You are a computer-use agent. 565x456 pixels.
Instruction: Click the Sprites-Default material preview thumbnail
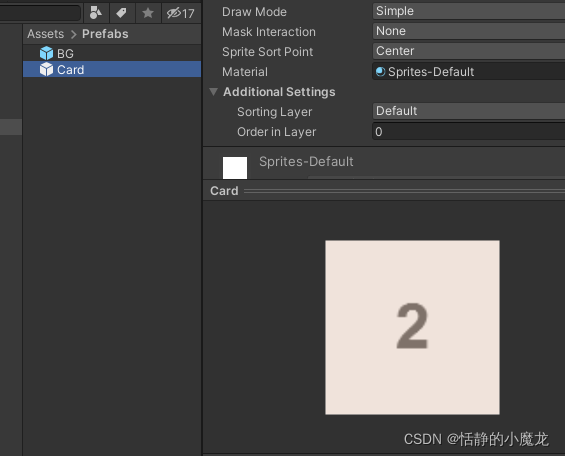point(235,167)
